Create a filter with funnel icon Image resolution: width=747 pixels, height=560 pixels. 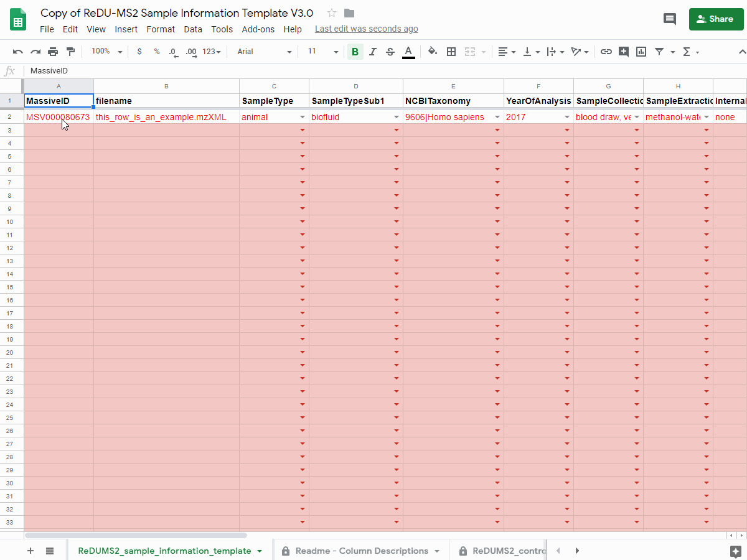[659, 52]
